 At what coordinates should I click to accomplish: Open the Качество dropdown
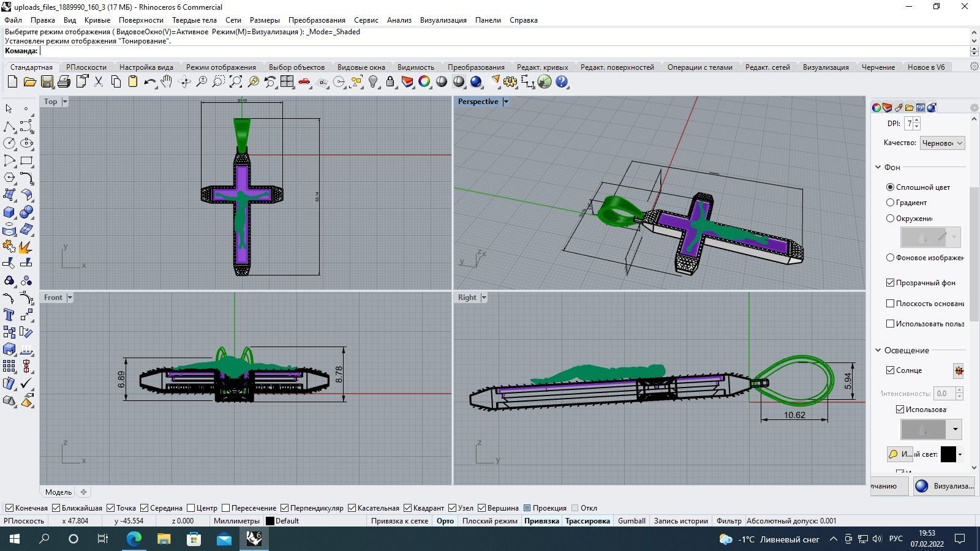click(x=942, y=143)
